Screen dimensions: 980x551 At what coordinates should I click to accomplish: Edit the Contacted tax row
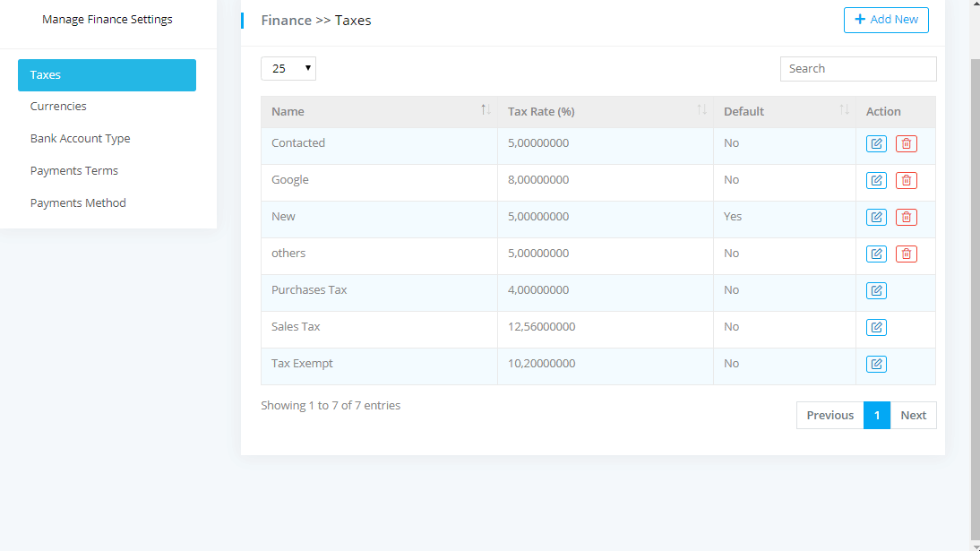(x=876, y=143)
